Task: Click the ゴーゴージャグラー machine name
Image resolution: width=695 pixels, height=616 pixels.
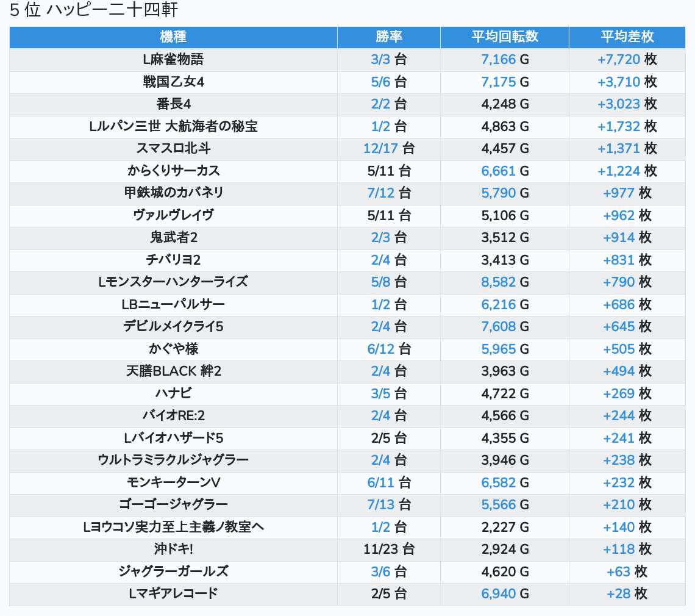Action: [173, 504]
